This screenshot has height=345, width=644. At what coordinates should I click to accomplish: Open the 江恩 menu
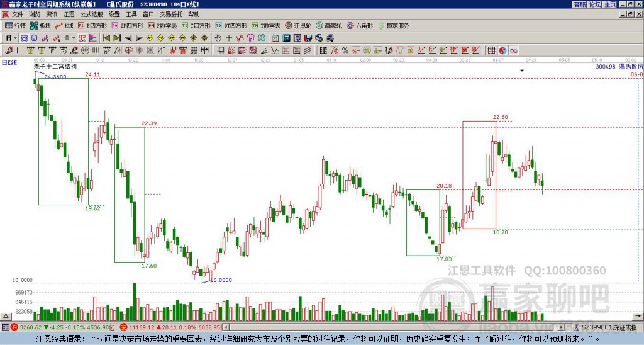click(69, 14)
